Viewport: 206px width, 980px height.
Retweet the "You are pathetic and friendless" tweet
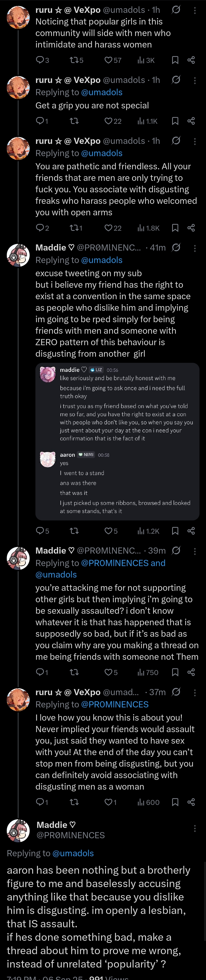pos(74,228)
